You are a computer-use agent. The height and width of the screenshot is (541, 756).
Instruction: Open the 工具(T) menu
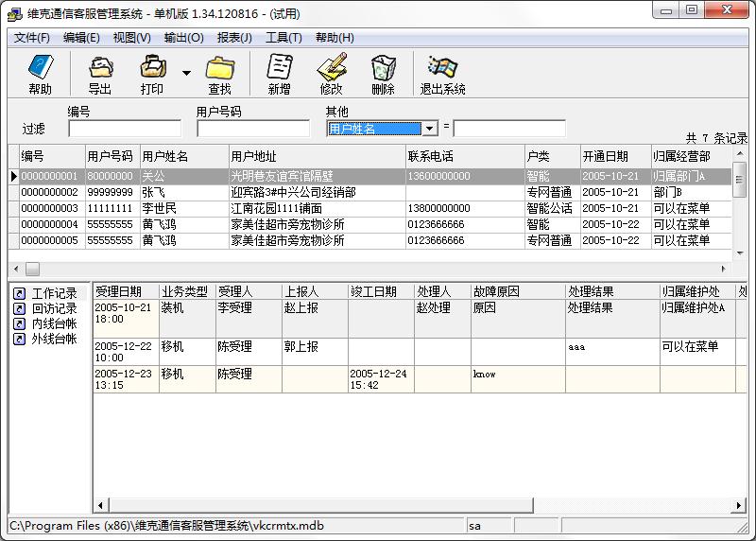click(x=283, y=38)
